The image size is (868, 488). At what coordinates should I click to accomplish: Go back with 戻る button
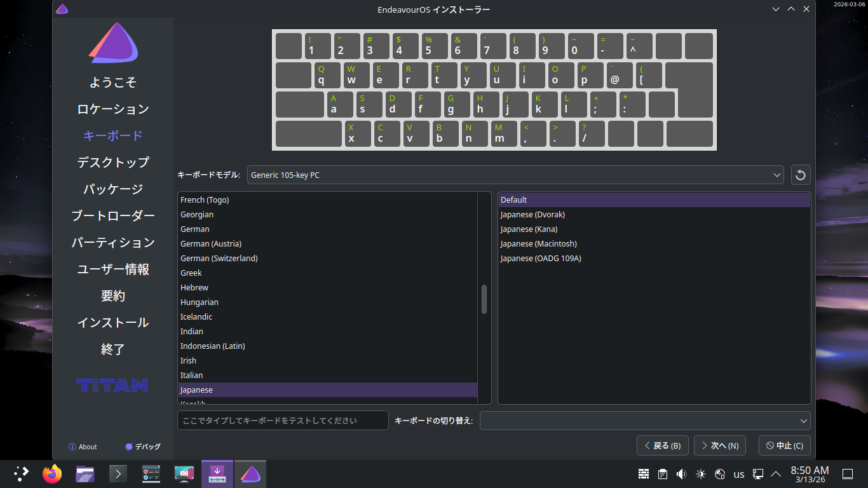point(663,445)
